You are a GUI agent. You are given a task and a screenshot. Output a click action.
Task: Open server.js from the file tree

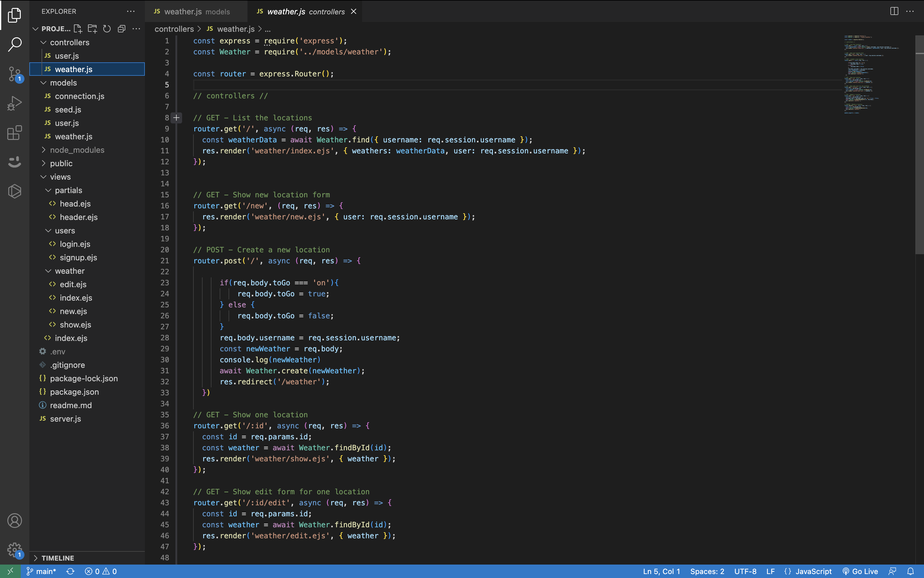click(x=65, y=419)
